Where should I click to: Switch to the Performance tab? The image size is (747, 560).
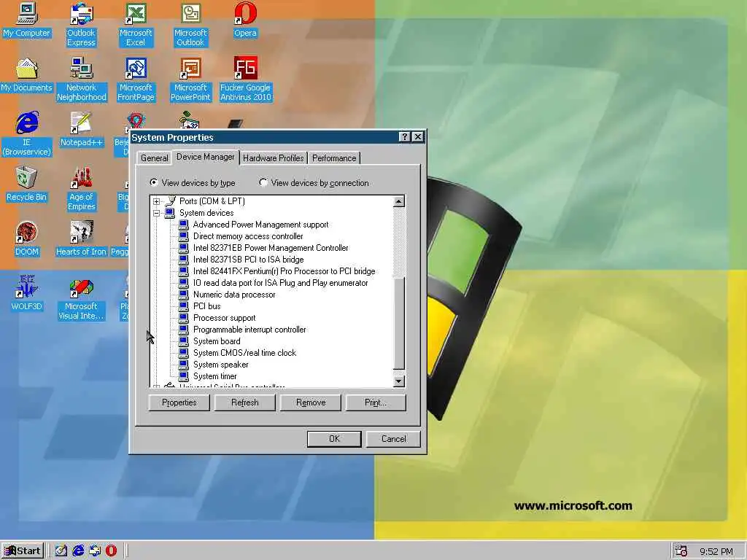tap(334, 158)
